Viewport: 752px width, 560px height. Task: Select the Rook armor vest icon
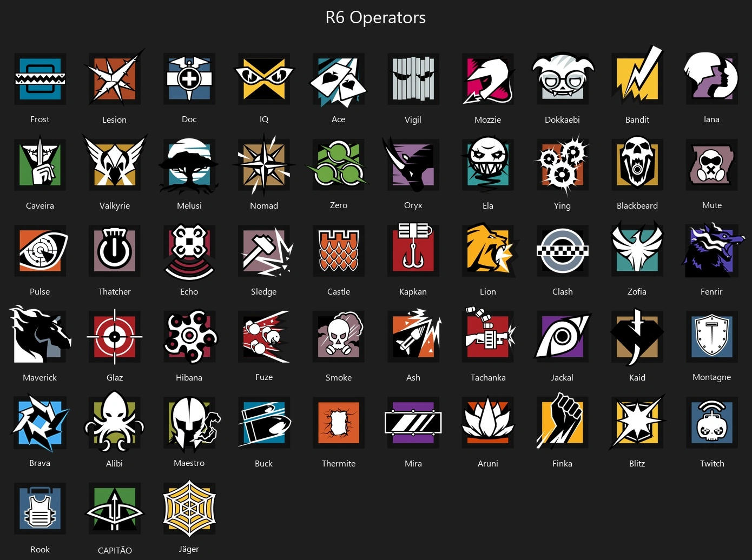[40, 509]
